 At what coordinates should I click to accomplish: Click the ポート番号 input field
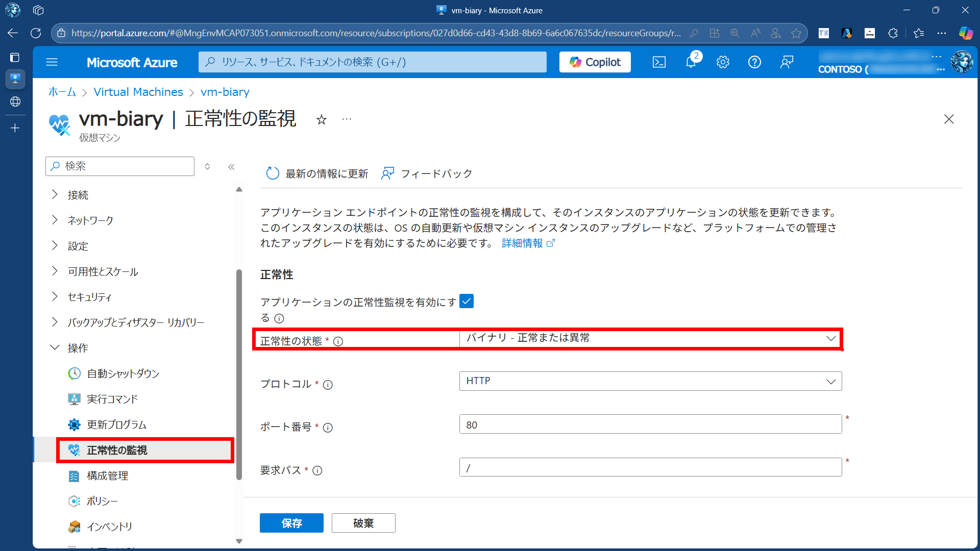pyautogui.click(x=650, y=424)
